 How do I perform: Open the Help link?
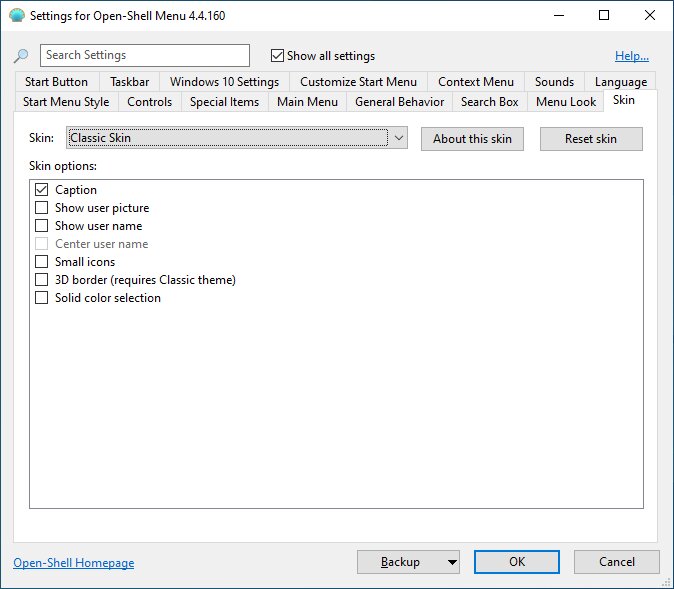(632, 56)
